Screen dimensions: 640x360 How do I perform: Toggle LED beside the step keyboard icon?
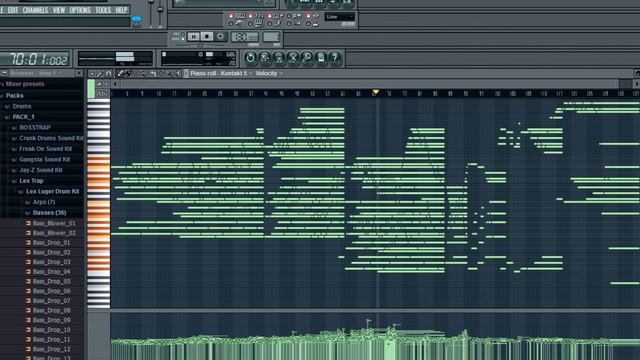coord(250,24)
